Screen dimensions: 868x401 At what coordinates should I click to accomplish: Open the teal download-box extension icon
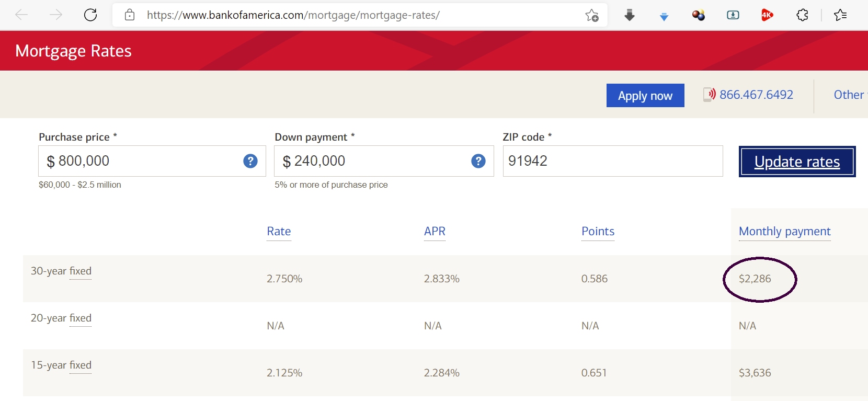(733, 15)
